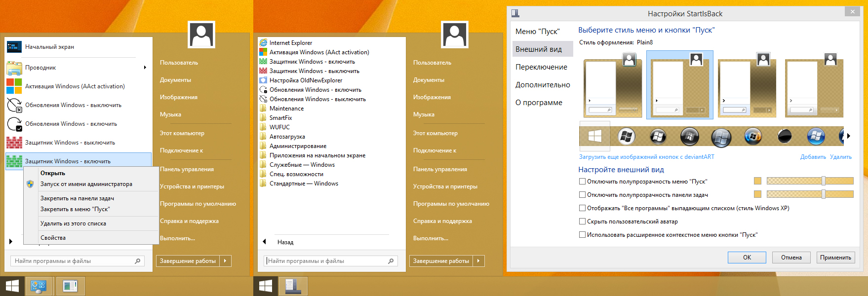Click the Internet Explorer icon
Image resolution: width=868 pixels, height=296 pixels.
click(263, 43)
